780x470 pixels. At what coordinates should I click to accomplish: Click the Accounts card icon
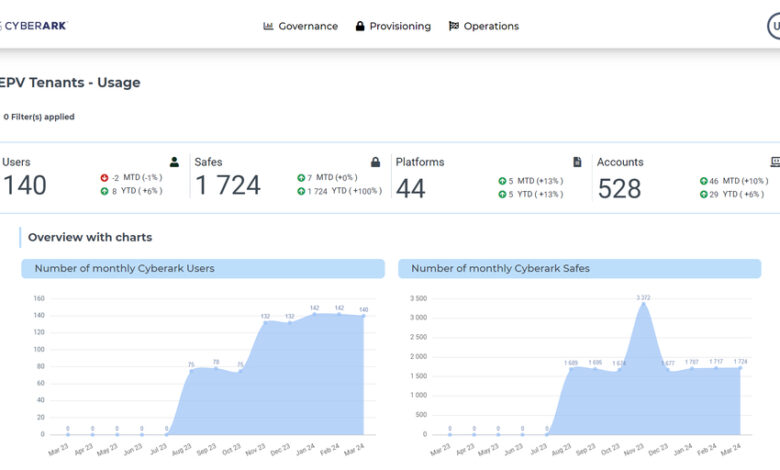click(775, 162)
